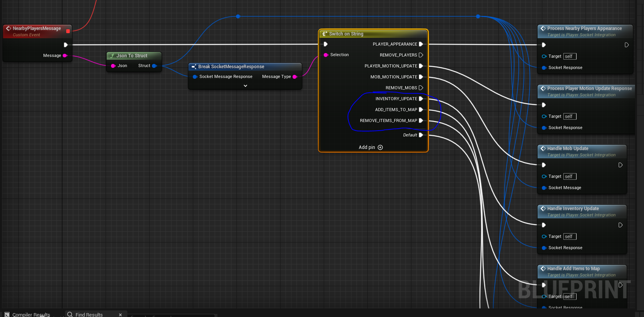The image size is (644, 317).
Task: Click Target pin on Handle Mob Update
Action: click(544, 177)
